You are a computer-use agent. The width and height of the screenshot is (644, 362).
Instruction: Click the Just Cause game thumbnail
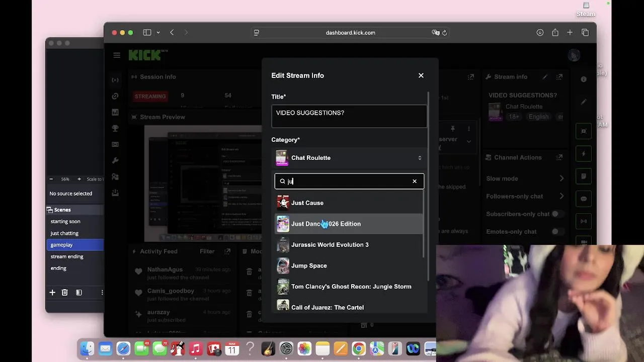point(283,203)
